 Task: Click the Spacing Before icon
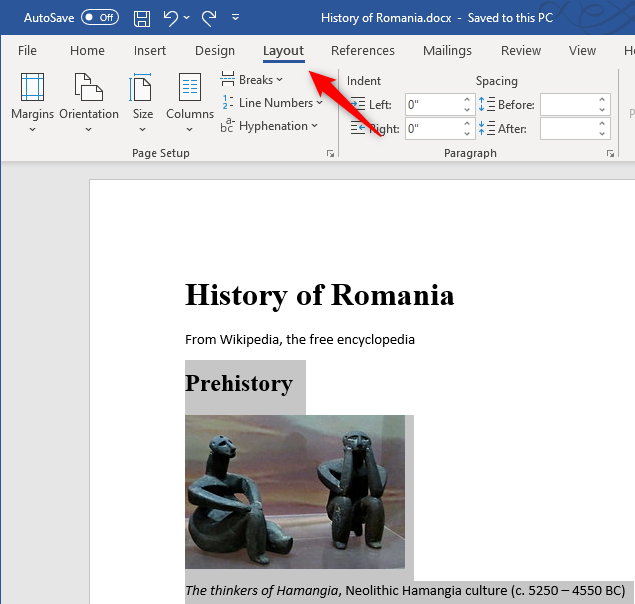click(486, 105)
